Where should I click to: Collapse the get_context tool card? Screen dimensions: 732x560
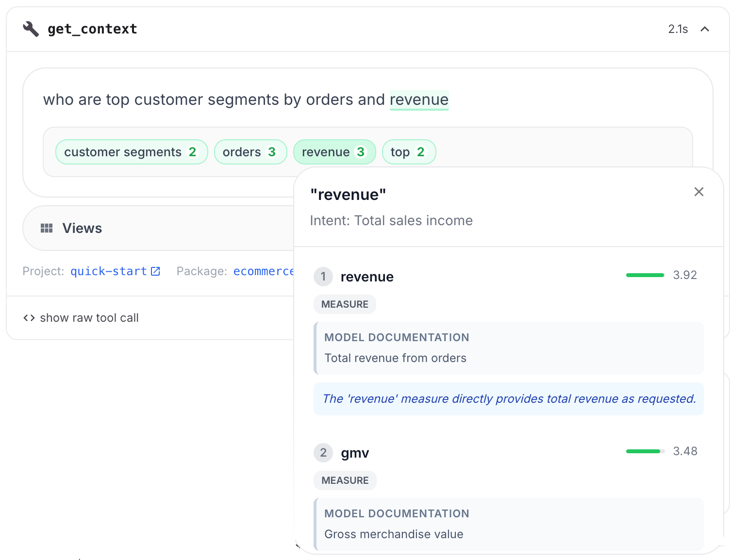[704, 29]
